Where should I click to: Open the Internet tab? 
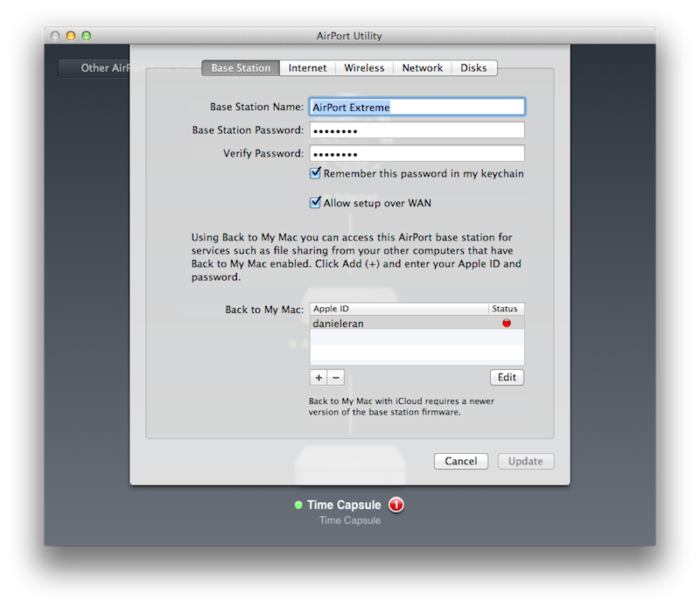tap(307, 68)
